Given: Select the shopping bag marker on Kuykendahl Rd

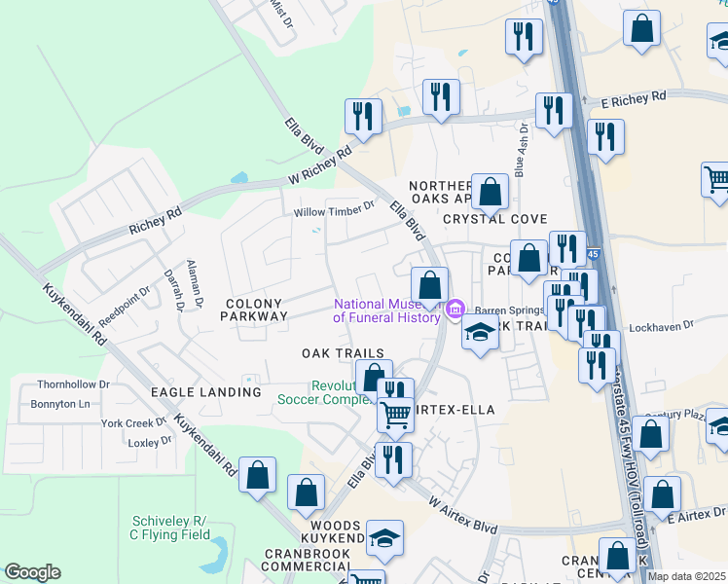Looking at the screenshot, I should click(258, 476).
